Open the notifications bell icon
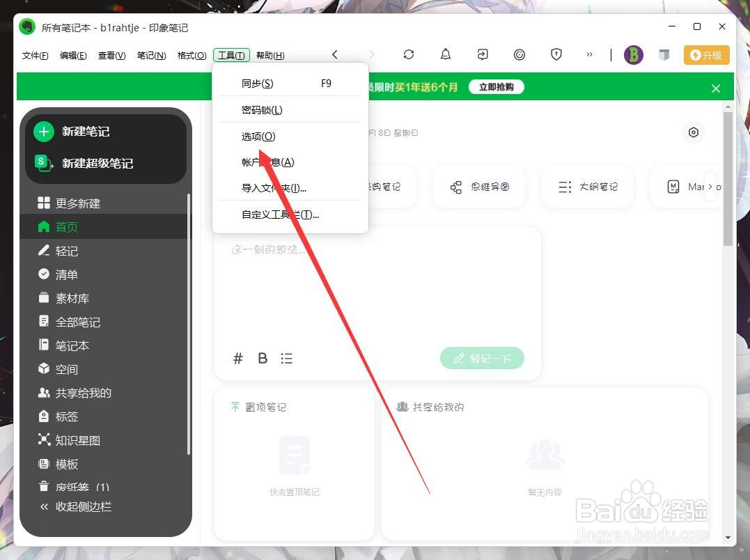 [445, 54]
